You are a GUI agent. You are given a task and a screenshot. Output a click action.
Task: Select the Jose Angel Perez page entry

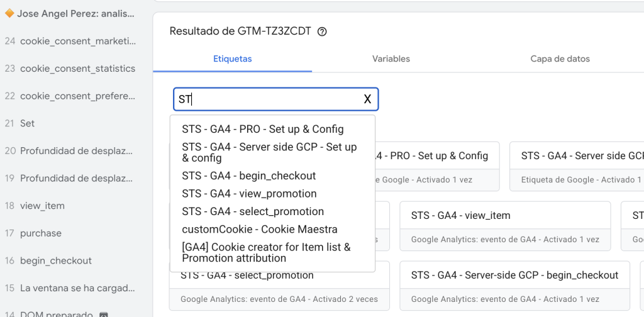70,14
